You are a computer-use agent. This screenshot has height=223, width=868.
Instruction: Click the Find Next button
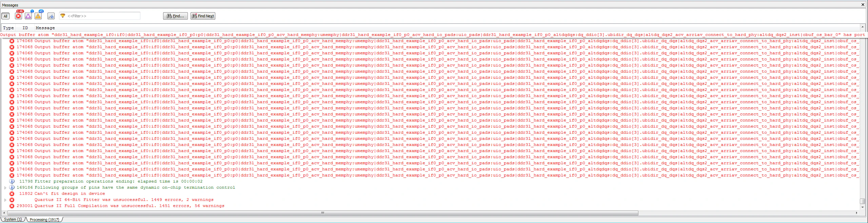[203, 16]
